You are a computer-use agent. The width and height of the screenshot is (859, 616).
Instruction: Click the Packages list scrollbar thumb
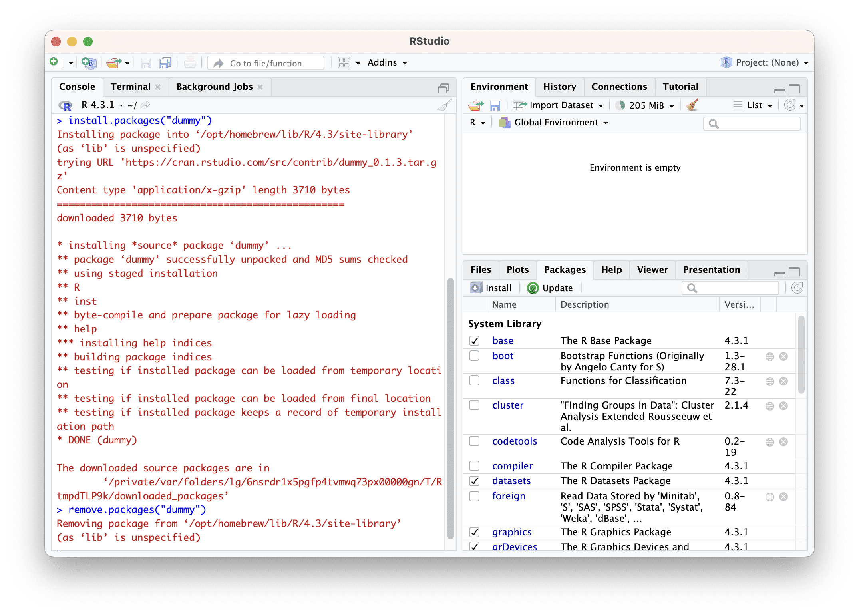(801, 355)
